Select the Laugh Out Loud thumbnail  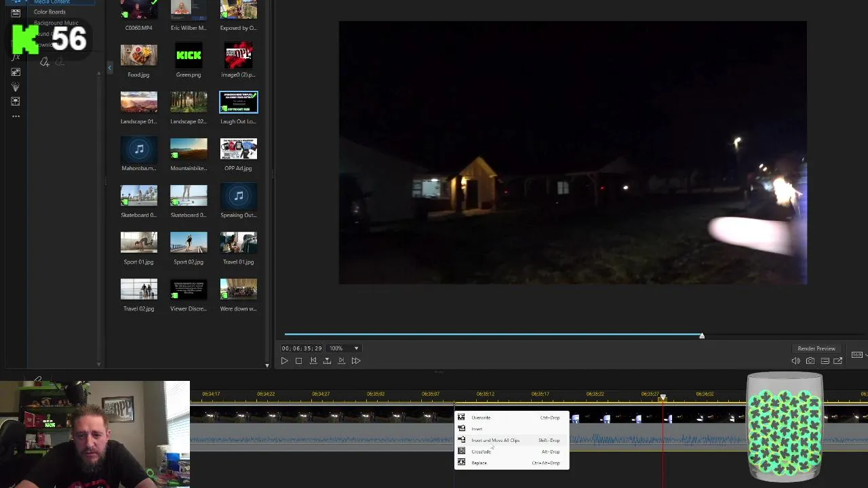pos(238,102)
